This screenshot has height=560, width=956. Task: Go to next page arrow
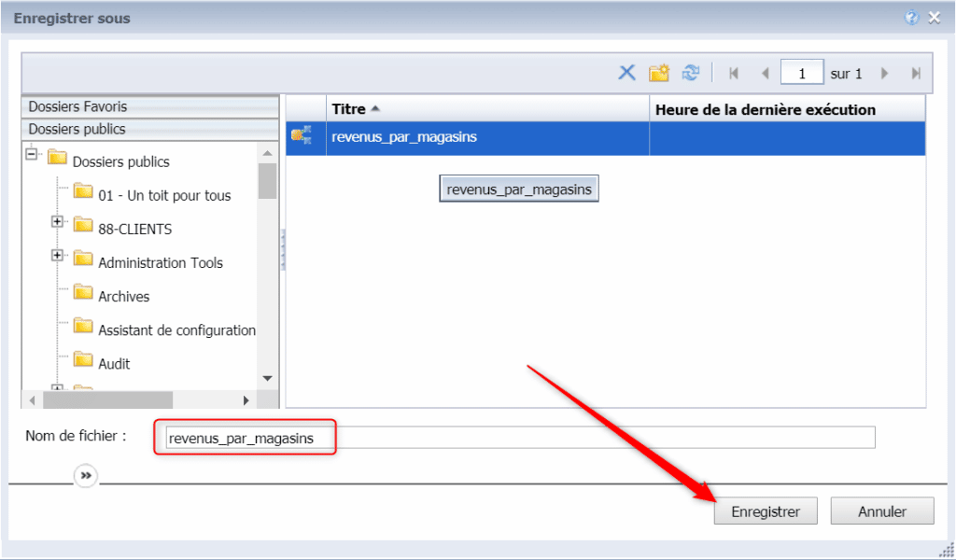click(x=884, y=73)
